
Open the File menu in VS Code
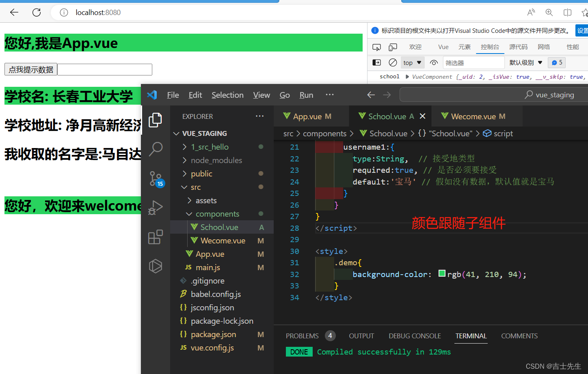click(173, 95)
